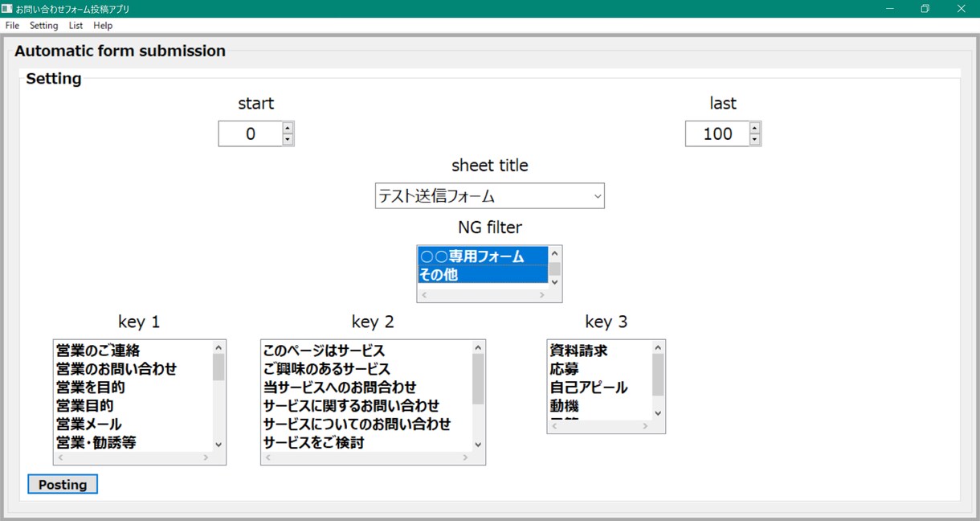This screenshot has width=980, height=521.
Task: Click key 2 horizontal scroll left arrow
Action: (x=268, y=457)
